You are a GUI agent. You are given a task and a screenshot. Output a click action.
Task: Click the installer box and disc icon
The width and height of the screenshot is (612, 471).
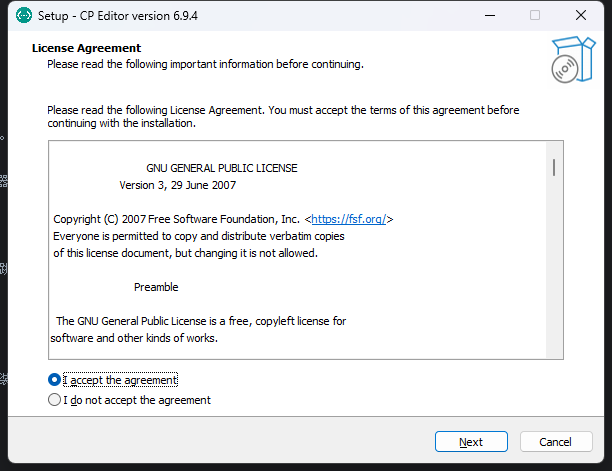coord(573,59)
